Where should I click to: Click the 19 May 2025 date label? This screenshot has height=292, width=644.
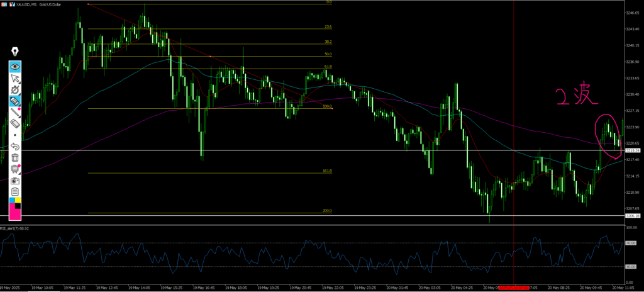click(10, 288)
